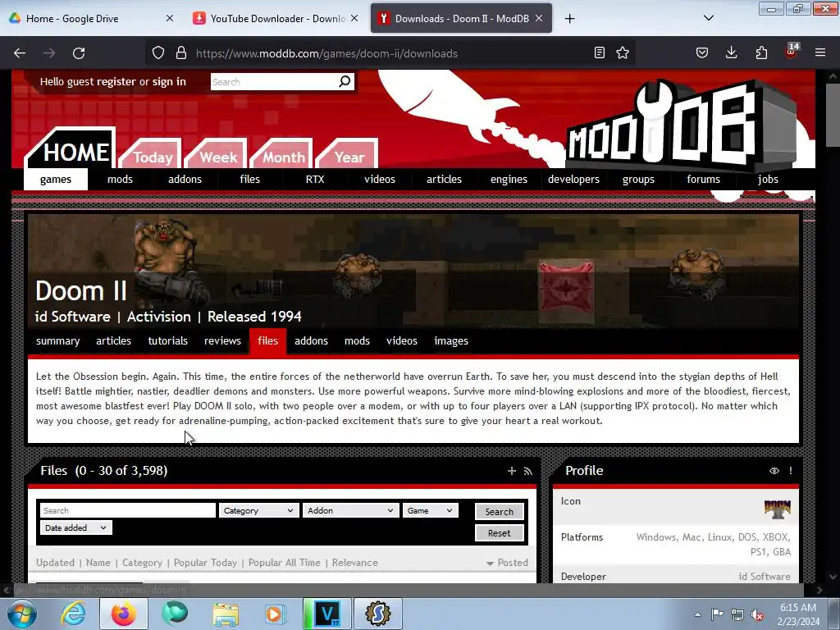
Task: Launch Internet Explorer from taskbar
Action: 73,614
